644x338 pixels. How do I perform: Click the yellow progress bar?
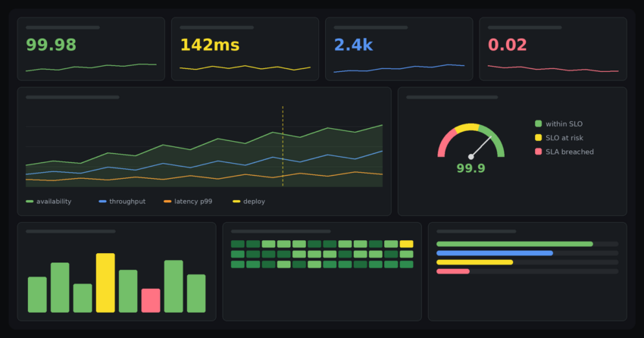(475, 262)
